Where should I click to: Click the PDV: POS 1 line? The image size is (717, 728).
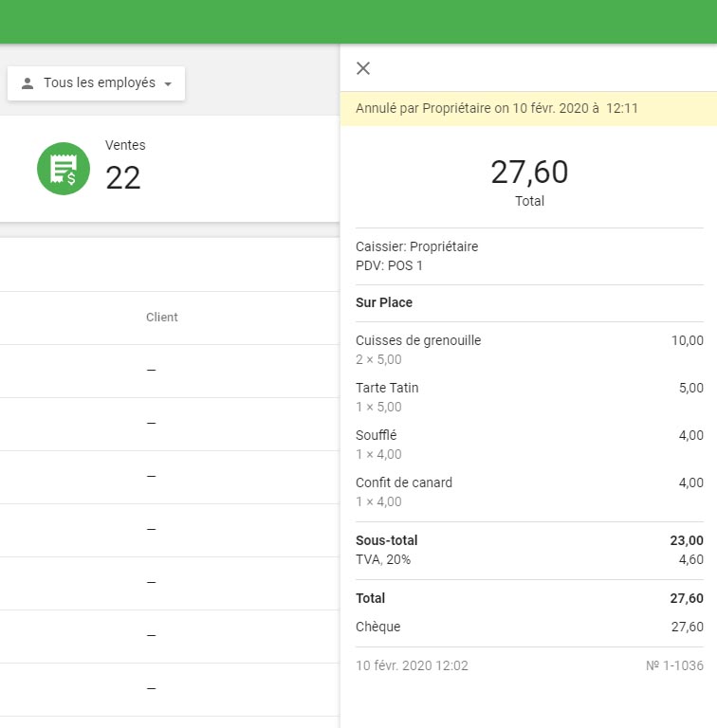[389, 265]
